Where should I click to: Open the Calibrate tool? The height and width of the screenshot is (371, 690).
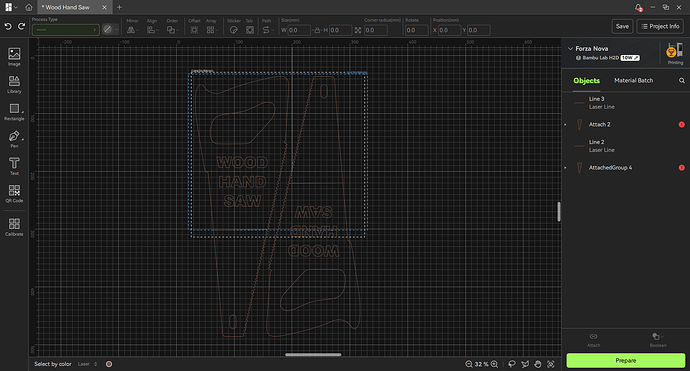(14, 227)
